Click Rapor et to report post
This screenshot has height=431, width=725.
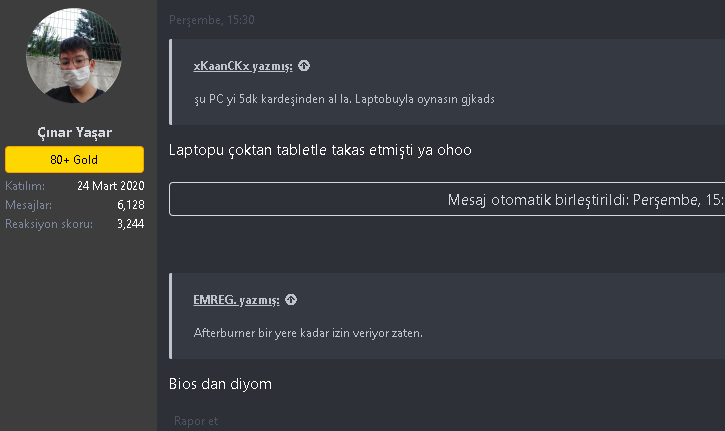click(196, 421)
